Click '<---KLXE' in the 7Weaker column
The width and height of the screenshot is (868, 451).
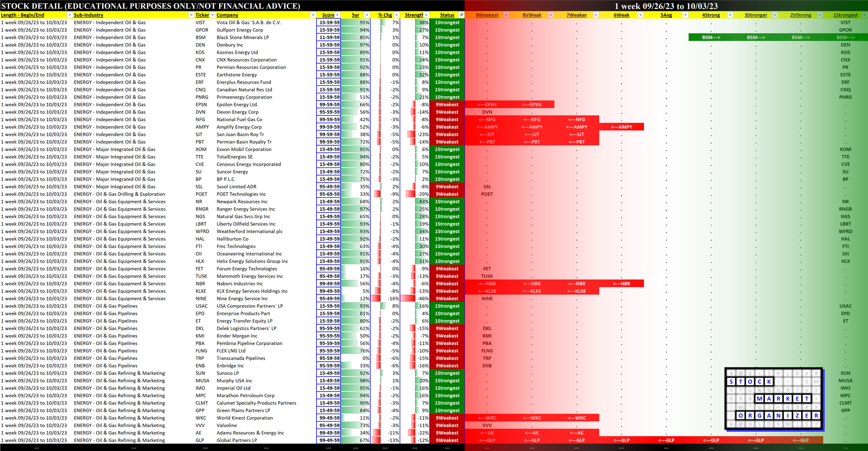[577, 291]
